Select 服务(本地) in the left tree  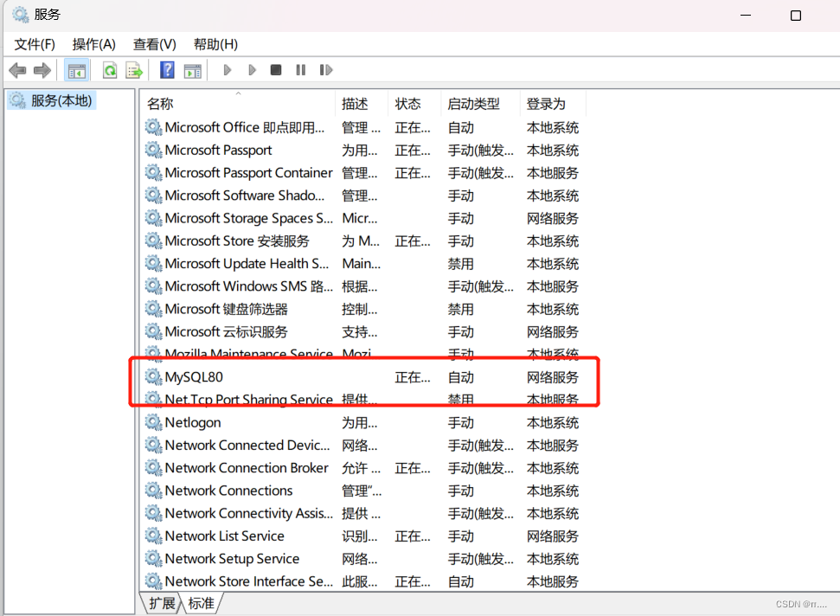(x=61, y=100)
